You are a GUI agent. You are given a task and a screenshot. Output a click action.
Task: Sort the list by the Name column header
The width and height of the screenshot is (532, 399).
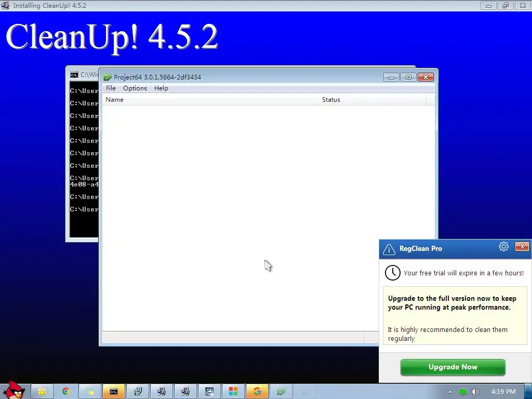coord(210,100)
